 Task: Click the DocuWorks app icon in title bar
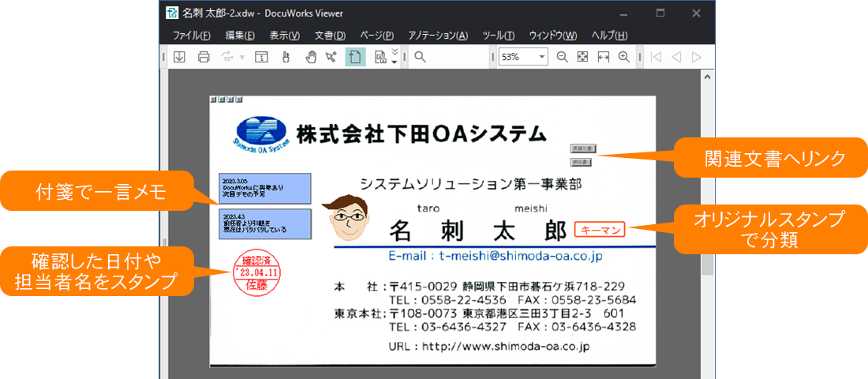click(172, 13)
